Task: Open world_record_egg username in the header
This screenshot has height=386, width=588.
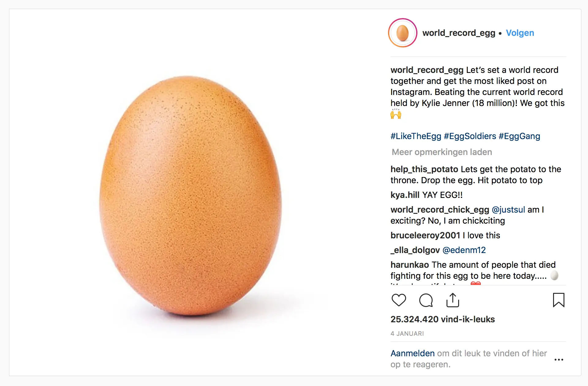Action: point(459,33)
